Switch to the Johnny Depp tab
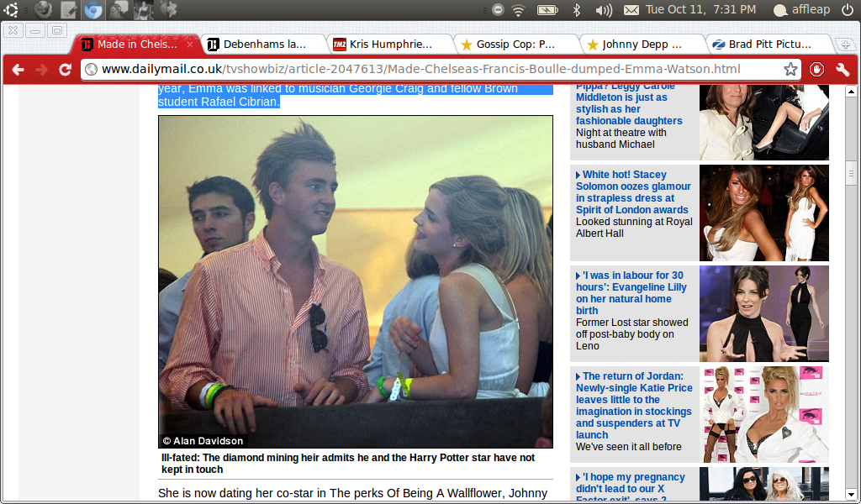 point(642,44)
